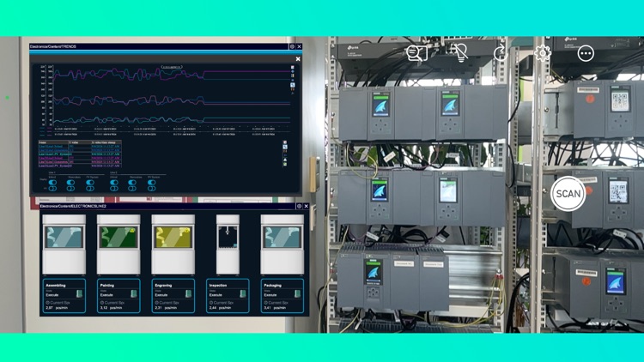Image resolution: width=644 pixels, height=362 pixels.
Task: Click the 2,44 pcs/min value in Inspection
Action: tap(220, 308)
